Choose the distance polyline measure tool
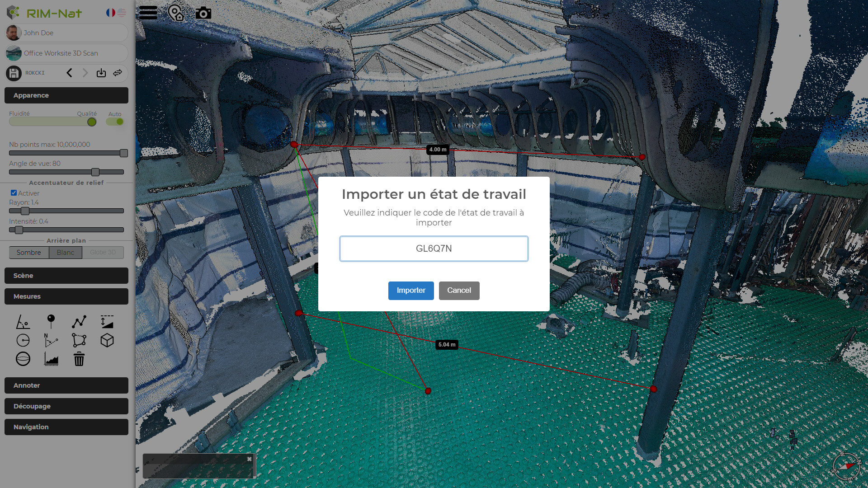 79,322
